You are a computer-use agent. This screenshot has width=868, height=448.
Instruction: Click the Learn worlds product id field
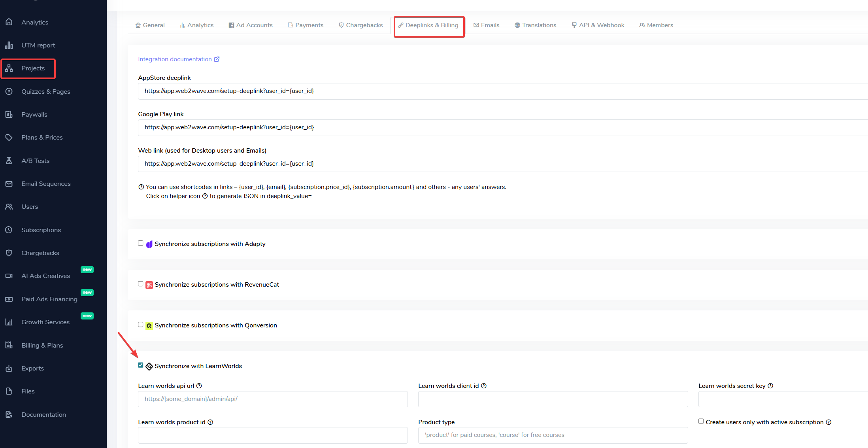(273, 435)
